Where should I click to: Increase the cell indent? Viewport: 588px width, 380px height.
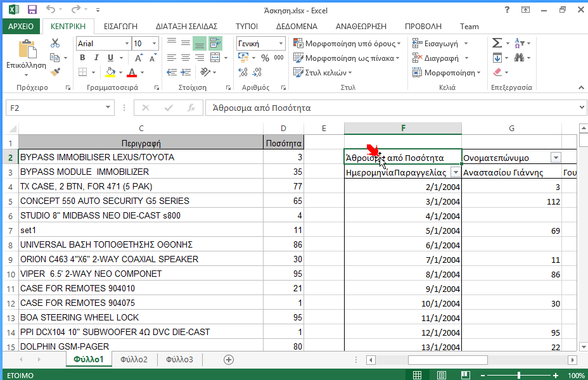tap(186, 72)
